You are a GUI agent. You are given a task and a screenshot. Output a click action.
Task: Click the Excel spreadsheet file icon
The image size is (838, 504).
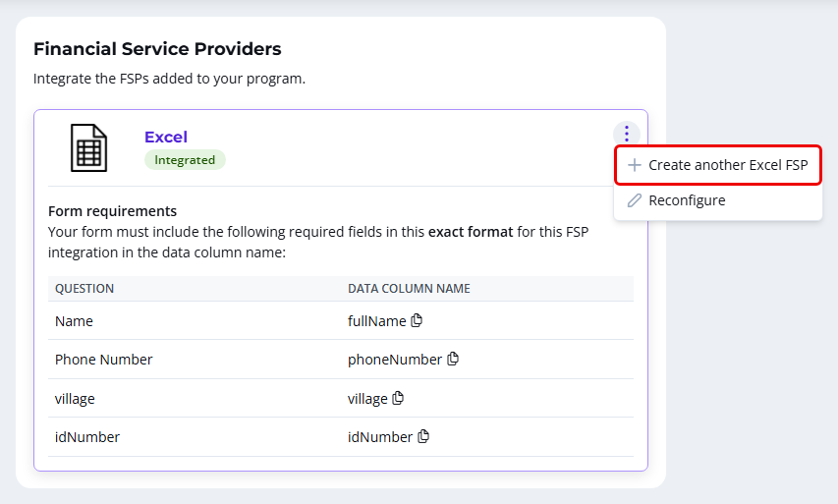point(88,148)
